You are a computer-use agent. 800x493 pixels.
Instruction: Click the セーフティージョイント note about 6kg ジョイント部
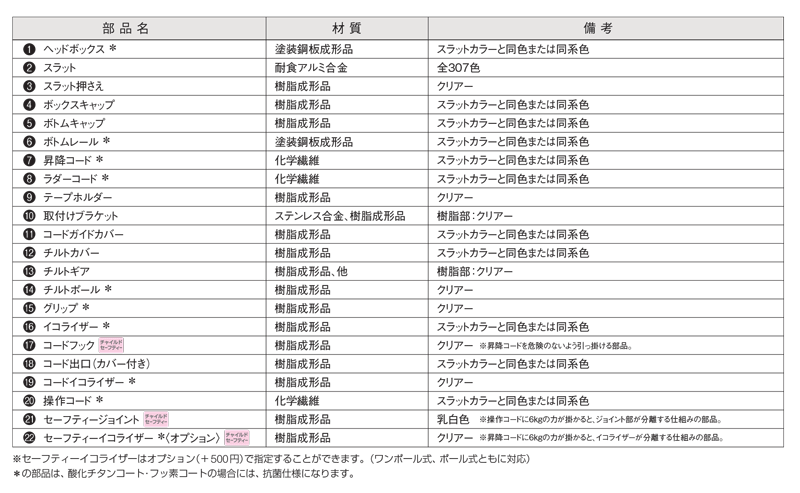click(x=601, y=420)
